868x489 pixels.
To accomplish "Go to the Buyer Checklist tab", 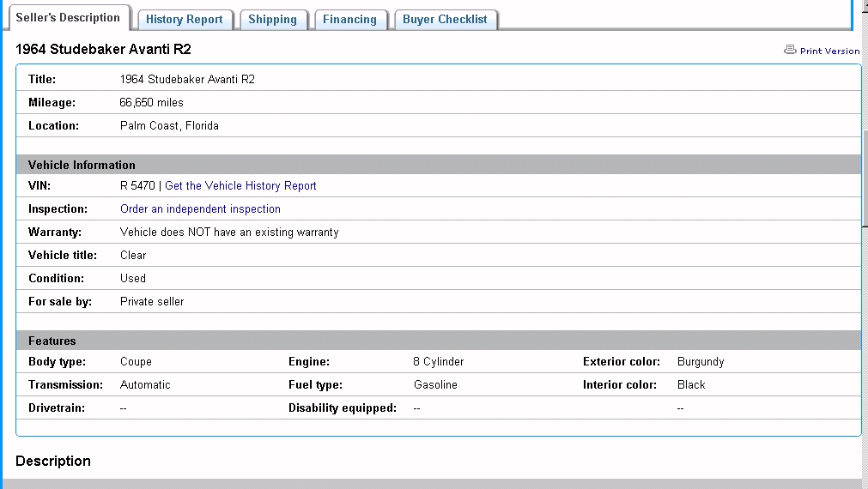I will tap(445, 20).
